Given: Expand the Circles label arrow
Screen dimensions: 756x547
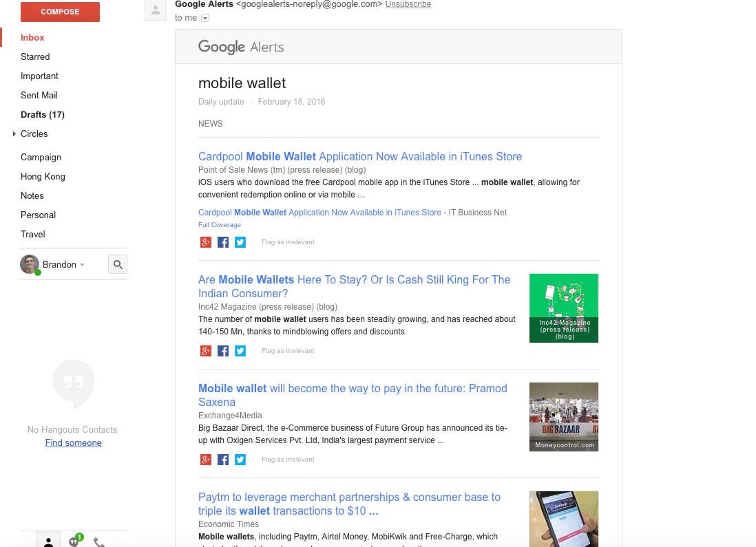Looking at the screenshot, I should [x=14, y=133].
